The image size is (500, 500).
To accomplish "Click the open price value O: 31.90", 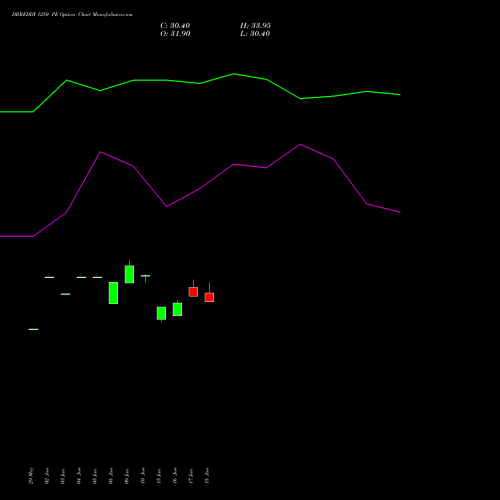I will [x=175, y=34].
